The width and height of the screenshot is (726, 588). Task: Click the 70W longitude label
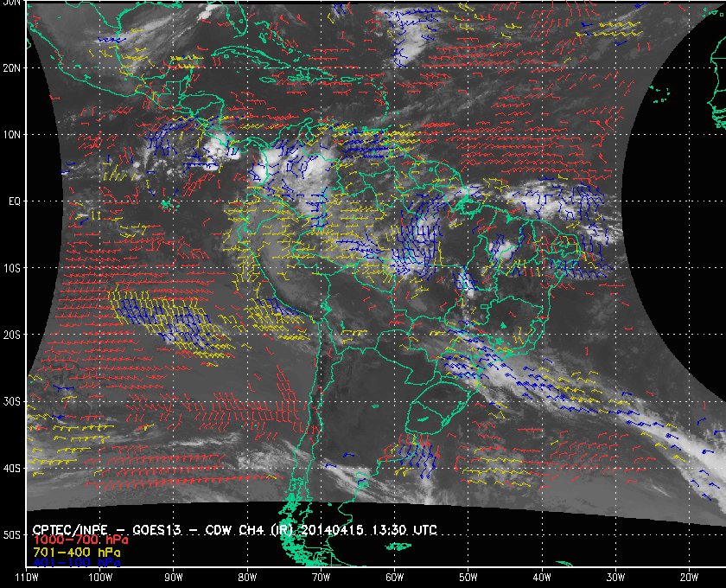(x=321, y=578)
